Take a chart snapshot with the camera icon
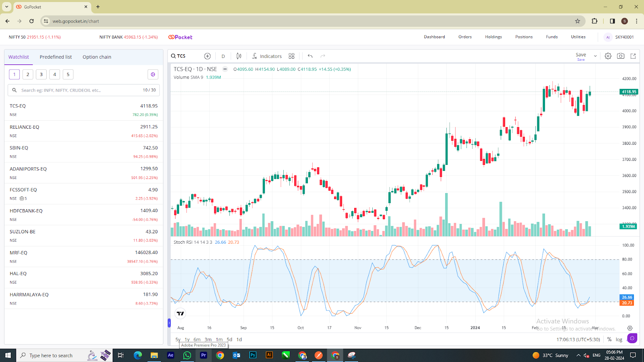644x362 pixels. click(x=620, y=56)
